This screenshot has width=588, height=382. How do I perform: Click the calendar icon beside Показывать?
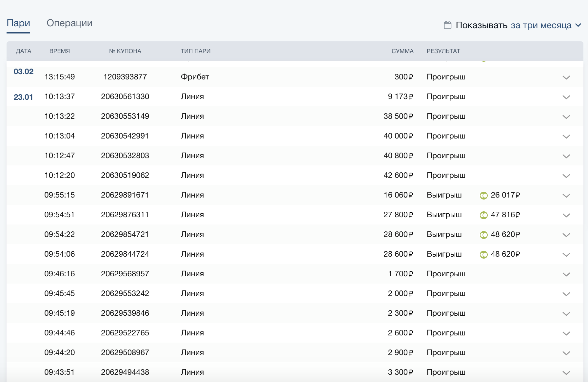pyautogui.click(x=447, y=25)
